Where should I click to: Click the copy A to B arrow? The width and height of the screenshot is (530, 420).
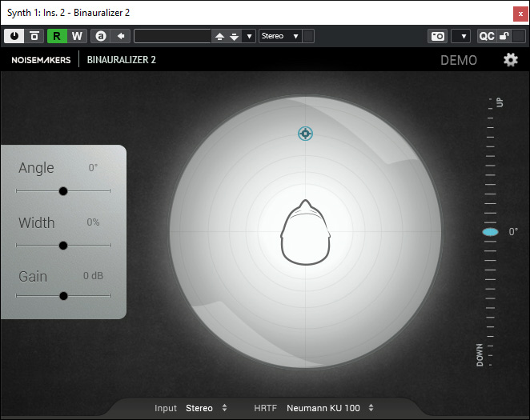[120, 36]
